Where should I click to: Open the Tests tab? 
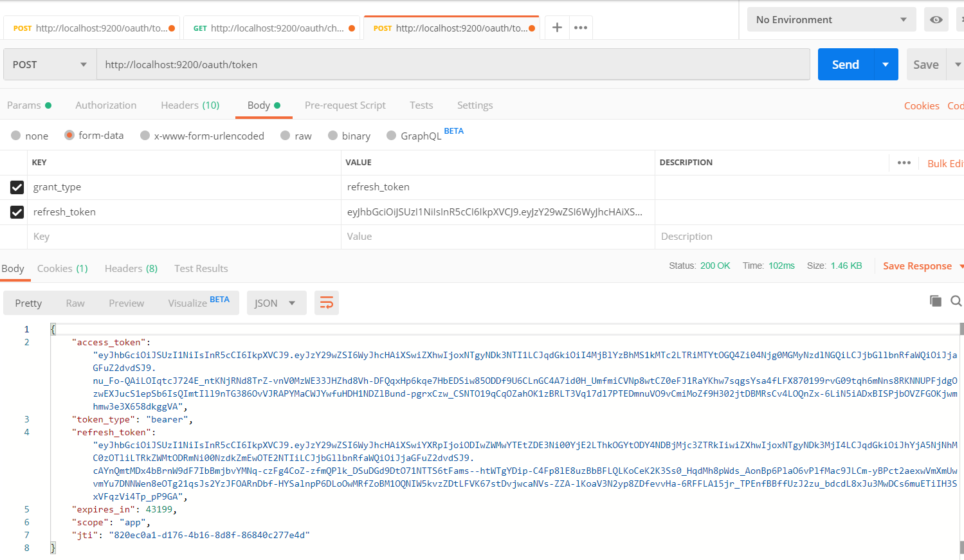(x=421, y=105)
